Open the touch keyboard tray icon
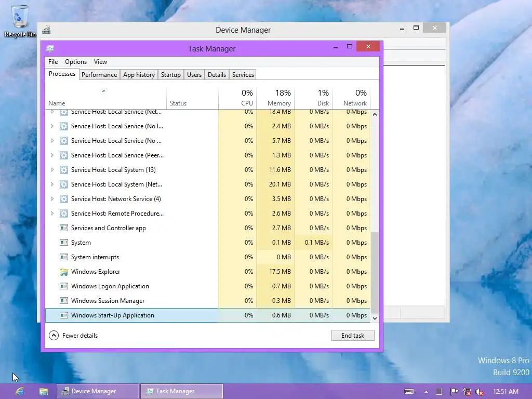The width and height of the screenshot is (532, 399). [x=409, y=392]
